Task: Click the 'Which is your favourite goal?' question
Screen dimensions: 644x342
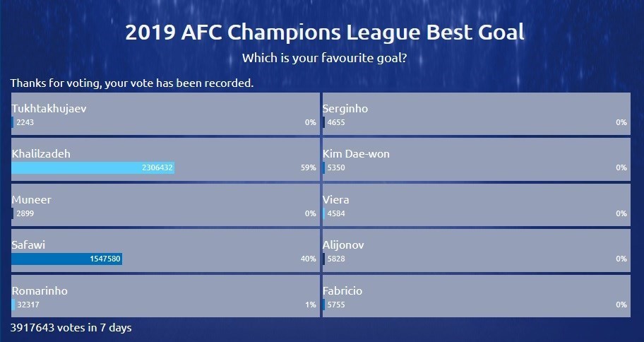Action: point(324,57)
